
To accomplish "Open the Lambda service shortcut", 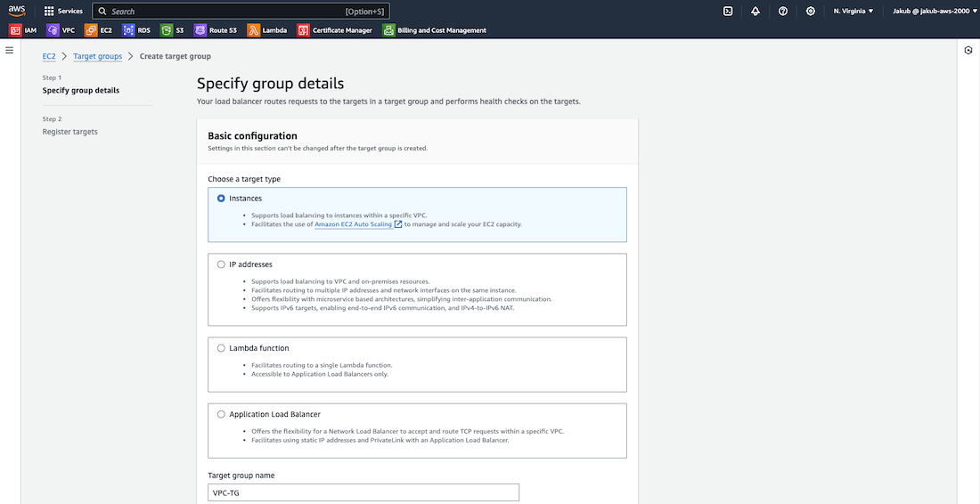I will tap(267, 30).
